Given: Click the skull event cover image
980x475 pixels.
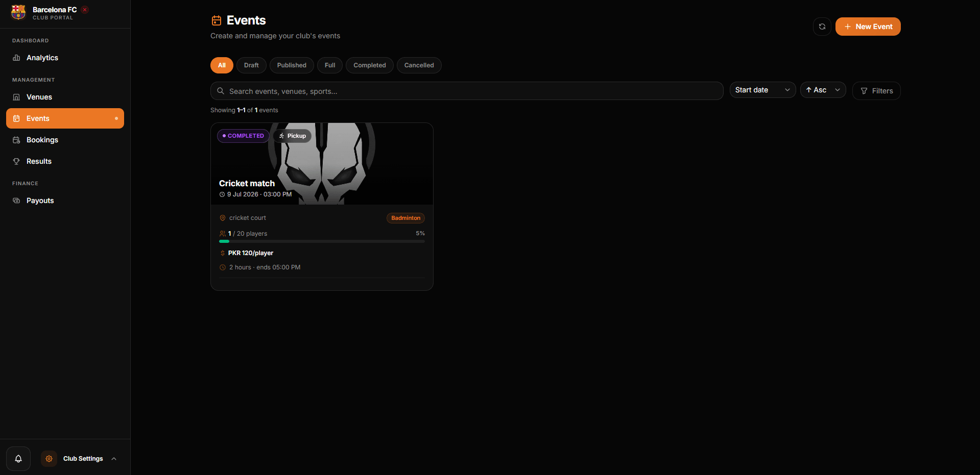Looking at the screenshot, I should coord(322,164).
